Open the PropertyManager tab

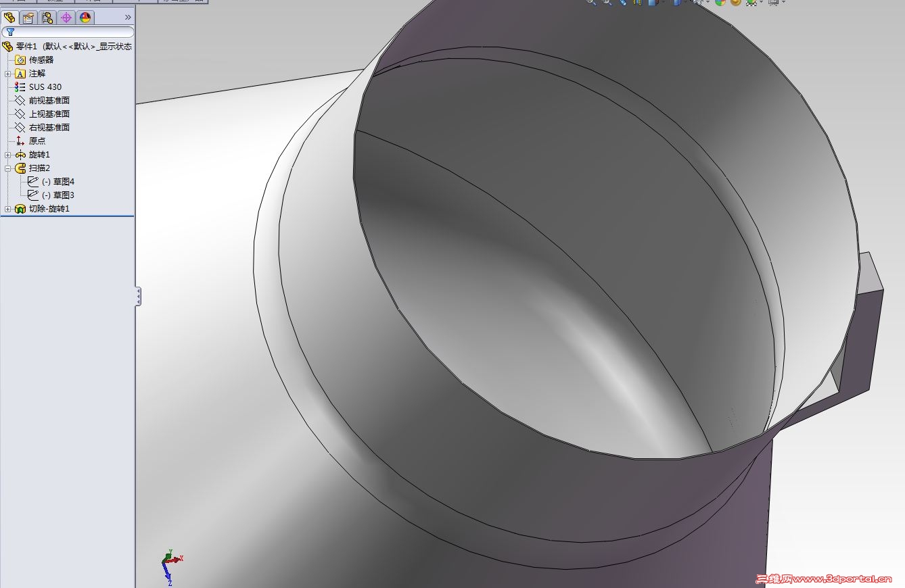tap(28, 18)
